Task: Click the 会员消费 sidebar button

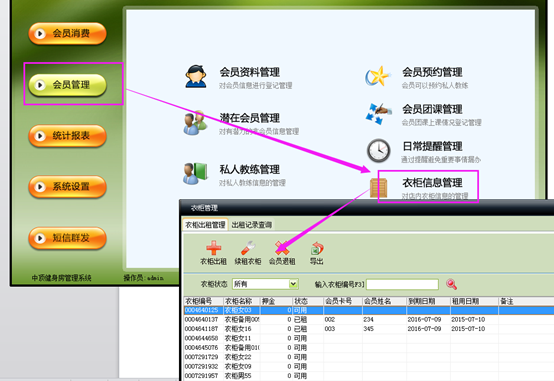Action: tap(67, 34)
